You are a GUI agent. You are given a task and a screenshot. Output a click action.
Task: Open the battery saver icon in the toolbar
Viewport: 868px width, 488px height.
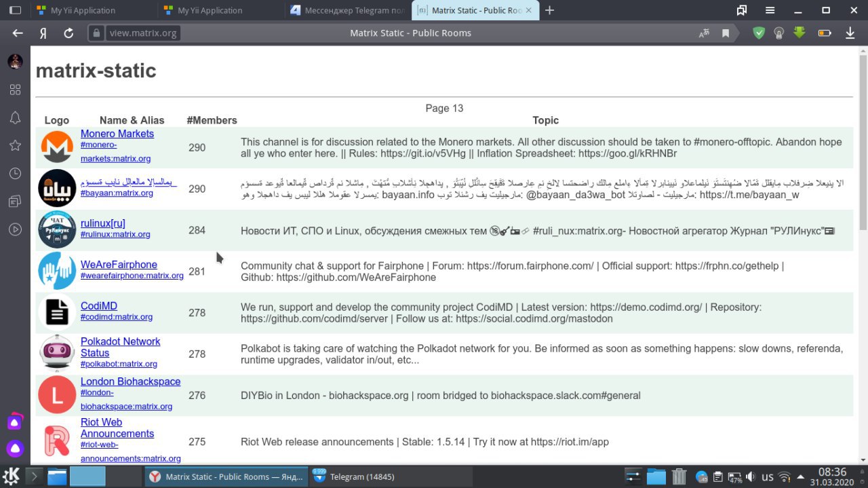825,33
